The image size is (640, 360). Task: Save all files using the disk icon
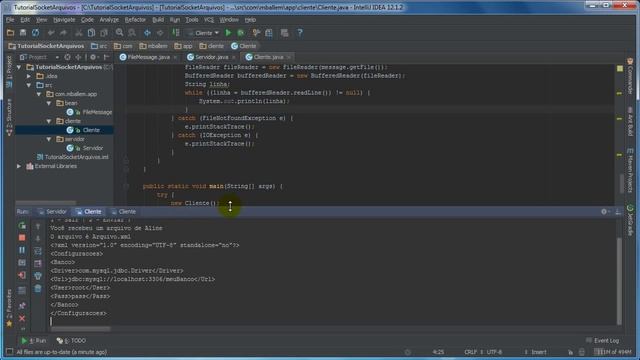click(x=23, y=33)
